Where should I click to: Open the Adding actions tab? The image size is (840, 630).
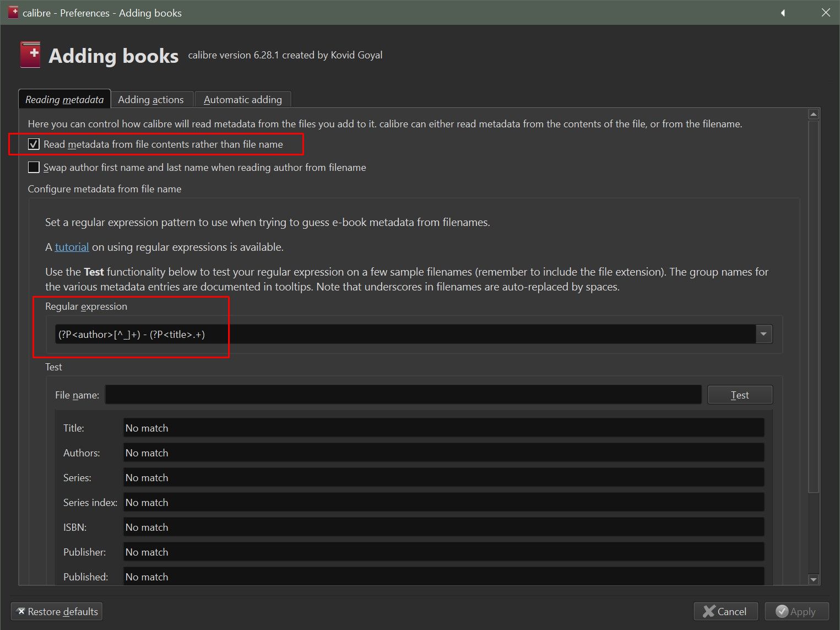click(151, 100)
